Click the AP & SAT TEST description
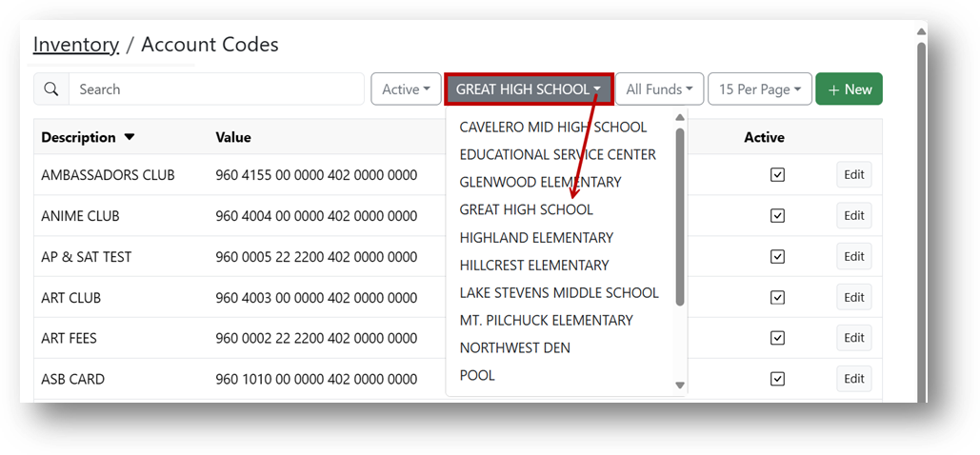The height and width of the screenshot is (455, 980). click(87, 257)
